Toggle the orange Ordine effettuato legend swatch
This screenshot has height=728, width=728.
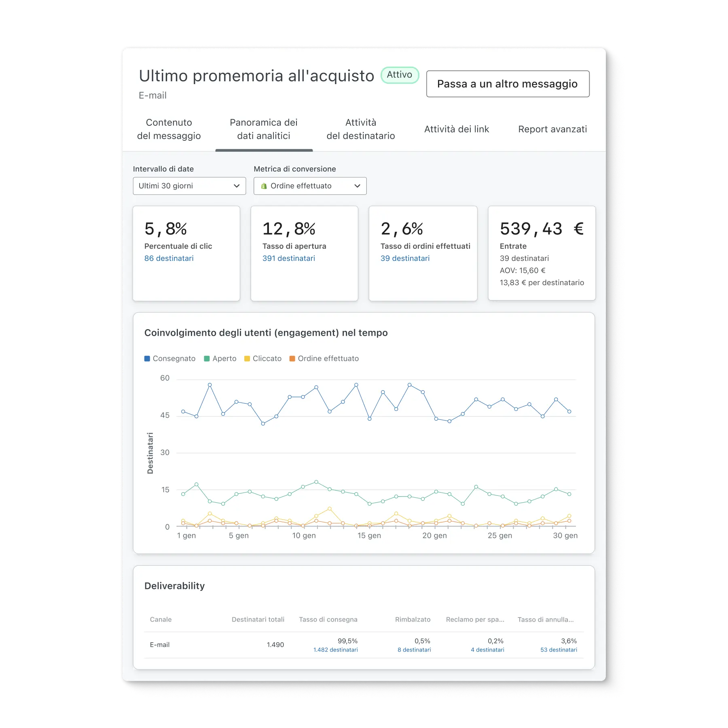[x=292, y=359]
